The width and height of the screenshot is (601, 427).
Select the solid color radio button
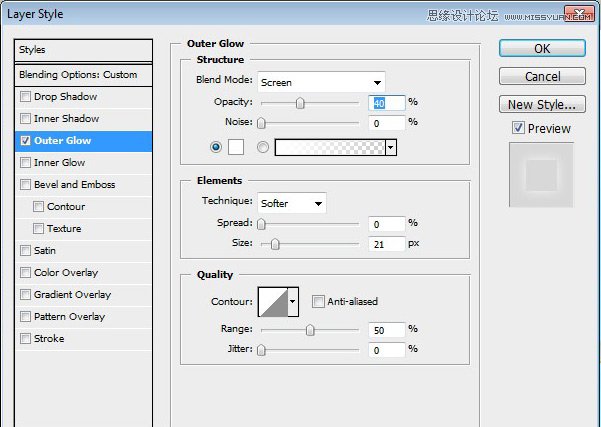coord(215,146)
